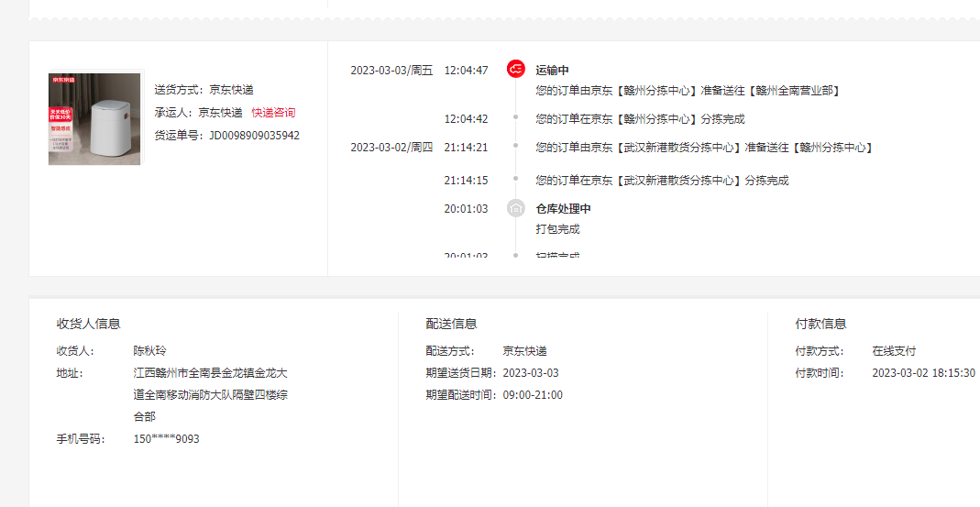This screenshot has width=980, height=507.
Task: Click the 期望送货日期 field label
Action: click(x=460, y=373)
